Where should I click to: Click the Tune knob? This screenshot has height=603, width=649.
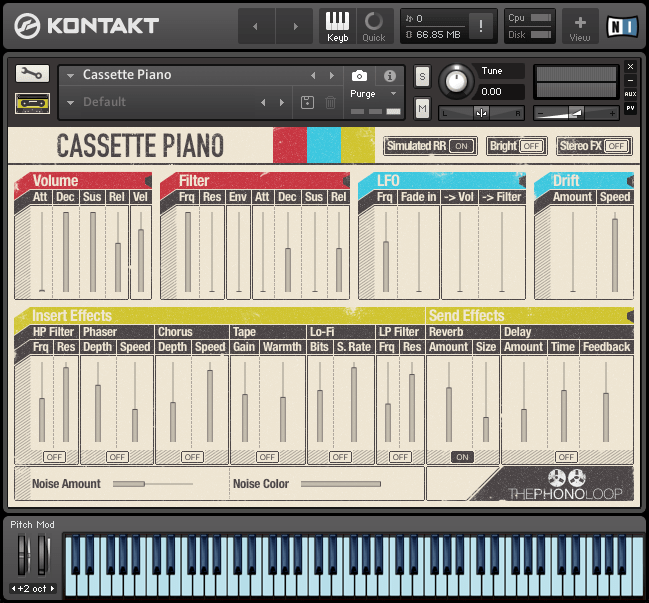[456, 82]
